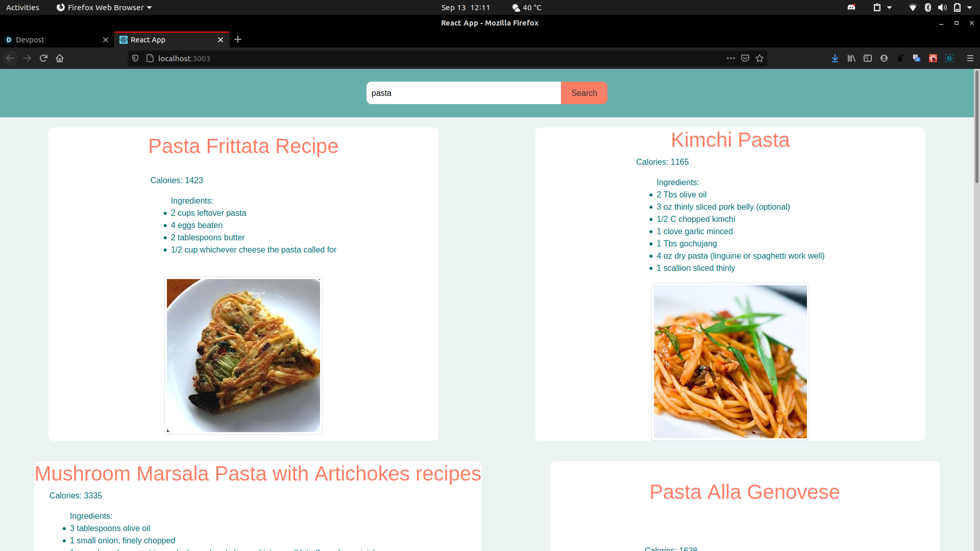The width and height of the screenshot is (980, 551).
Task: Click the GNOME foot extension icon
Action: [x=900, y=58]
